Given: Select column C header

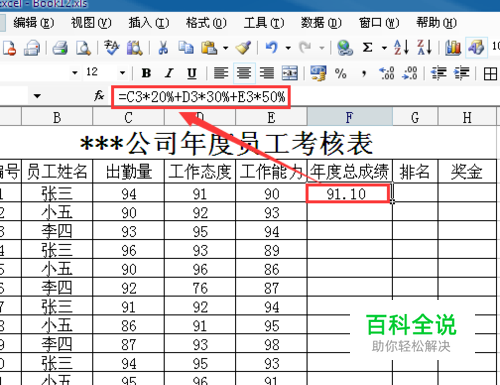Looking at the screenshot, I should click(x=128, y=117).
